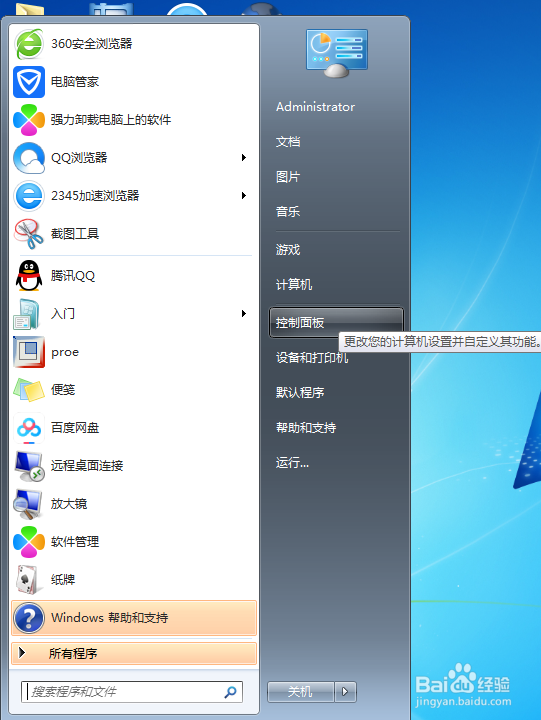This screenshot has height=720, width=541.
Task: Click the search magnifier icon
Action: tap(231, 692)
